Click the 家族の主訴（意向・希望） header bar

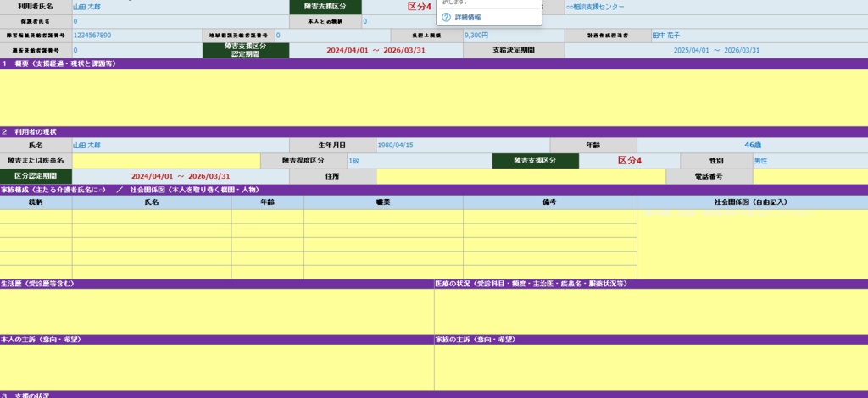(x=651, y=340)
